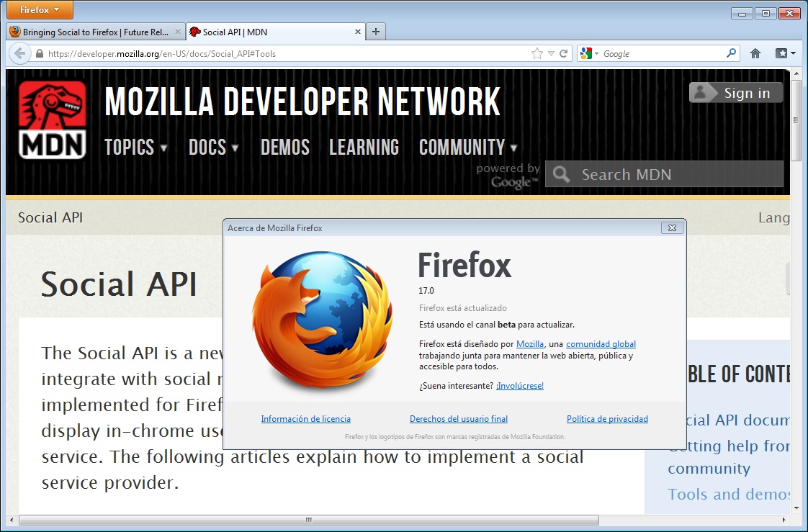Open the orange Firefox application menu
This screenshot has width=808, height=532.
[x=39, y=10]
